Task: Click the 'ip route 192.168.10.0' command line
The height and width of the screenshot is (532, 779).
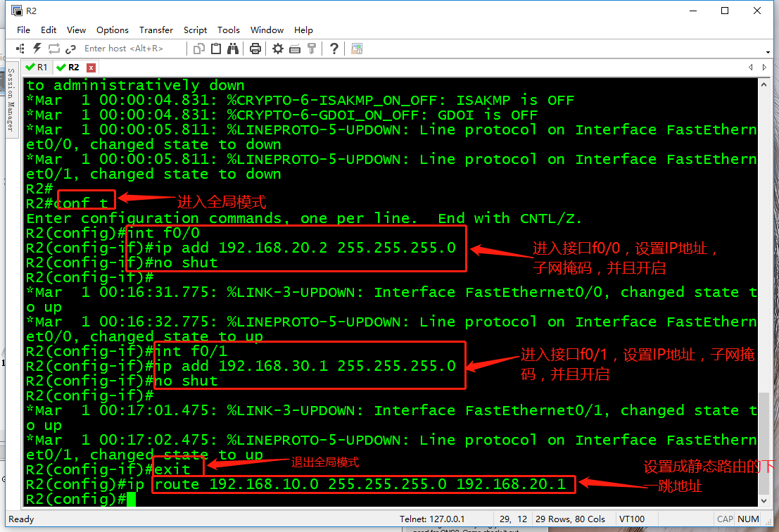Action: [x=296, y=484]
